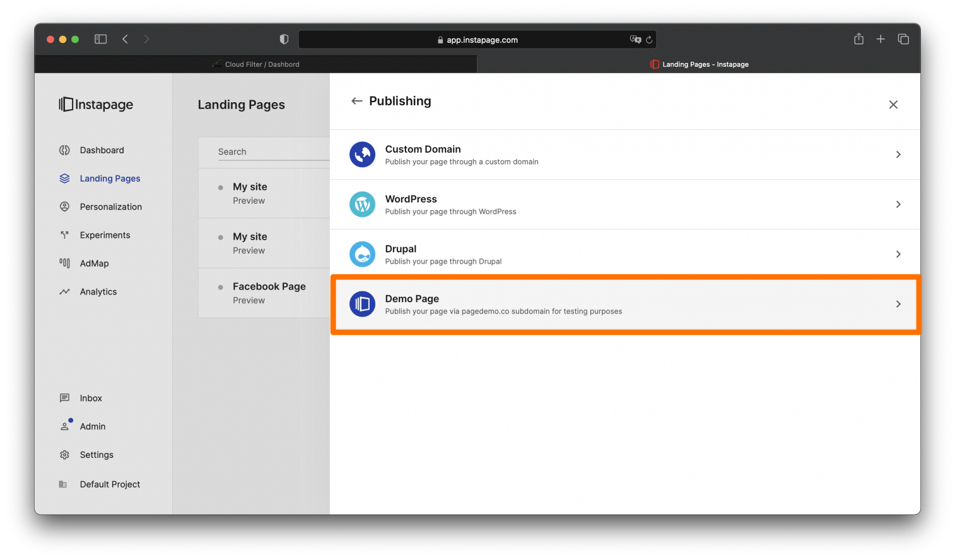
Task: Reload the page
Action: (x=649, y=40)
